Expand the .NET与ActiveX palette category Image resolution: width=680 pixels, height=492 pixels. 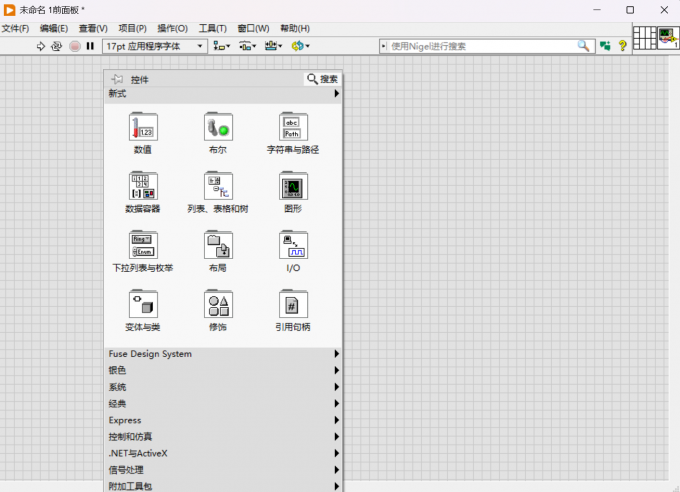tap(223, 453)
